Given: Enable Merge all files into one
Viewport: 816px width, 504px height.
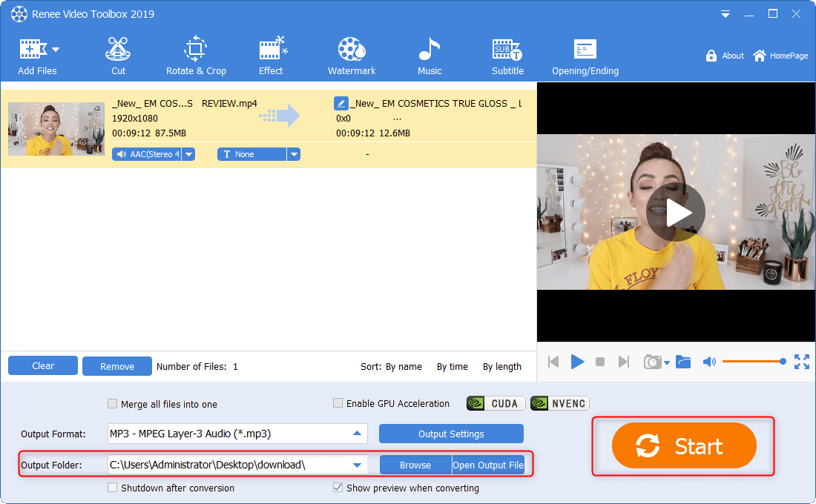Looking at the screenshot, I should coord(113,404).
